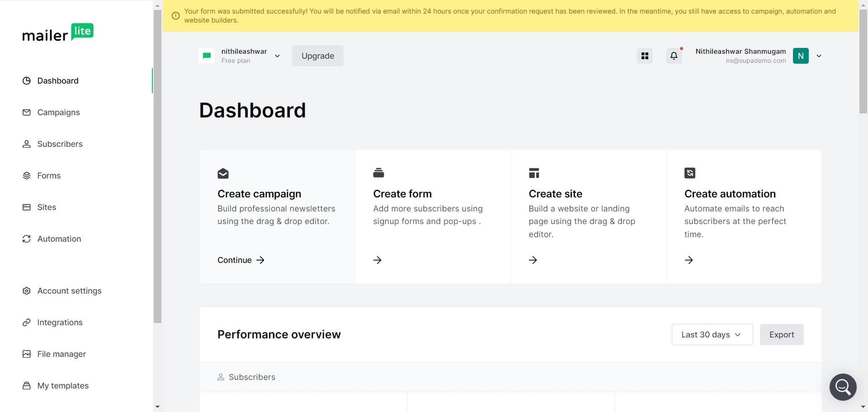Screen dimensions: 868x412
Task: Click the Upgrade button
Action: [x=317, y=56]
